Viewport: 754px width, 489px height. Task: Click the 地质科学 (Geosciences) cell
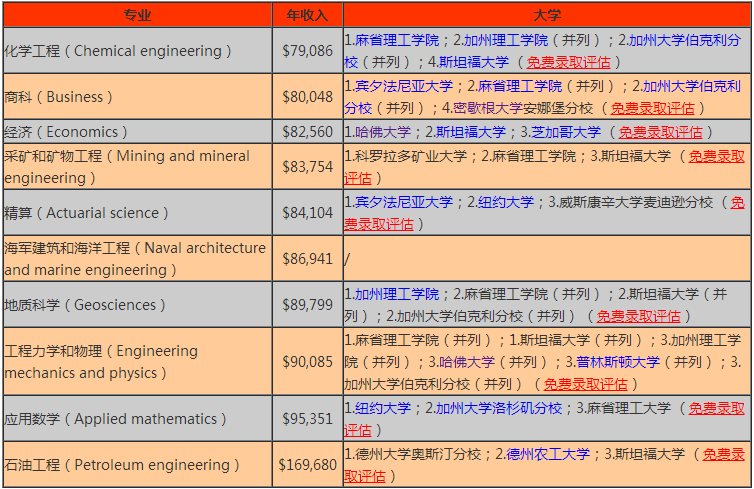(138, 305)
